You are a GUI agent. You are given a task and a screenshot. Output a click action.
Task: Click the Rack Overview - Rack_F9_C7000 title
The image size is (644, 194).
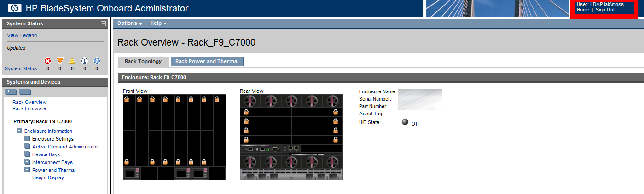coord(186,42)
